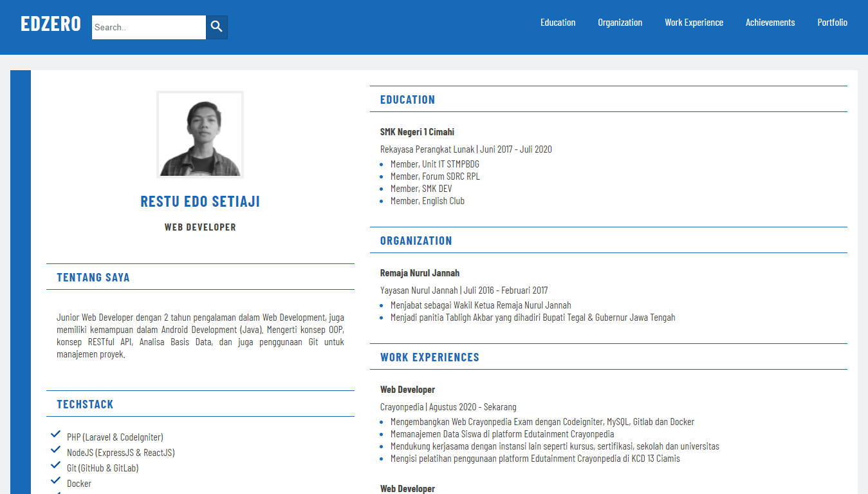Click the checkmark beside PHP skill
The width and height of the screenshot is (868, 494).
coord(55,433)
